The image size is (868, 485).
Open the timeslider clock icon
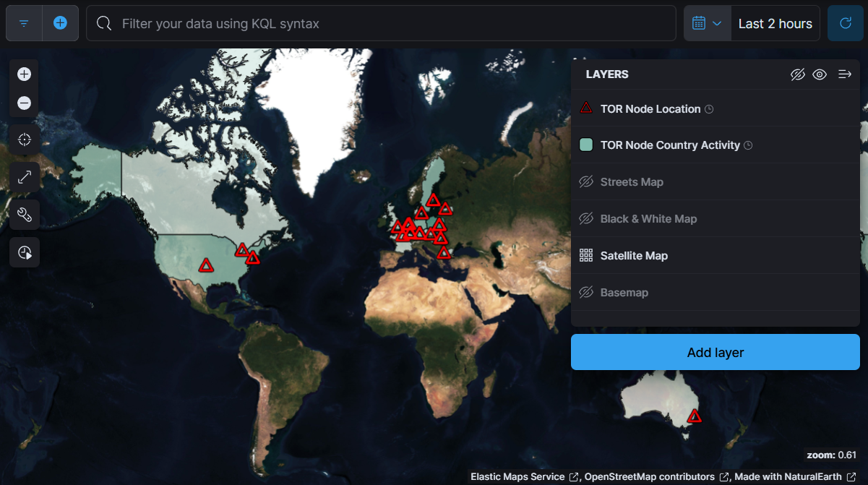(24, 252)
